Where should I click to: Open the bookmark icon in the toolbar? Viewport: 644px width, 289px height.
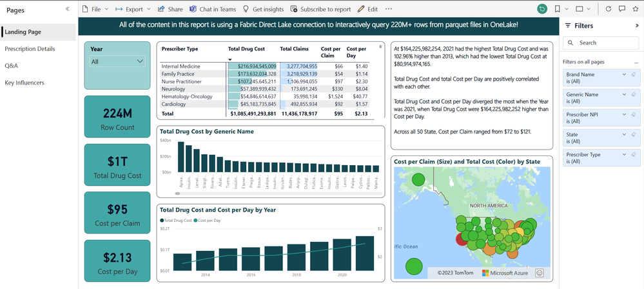click(558, 9)
